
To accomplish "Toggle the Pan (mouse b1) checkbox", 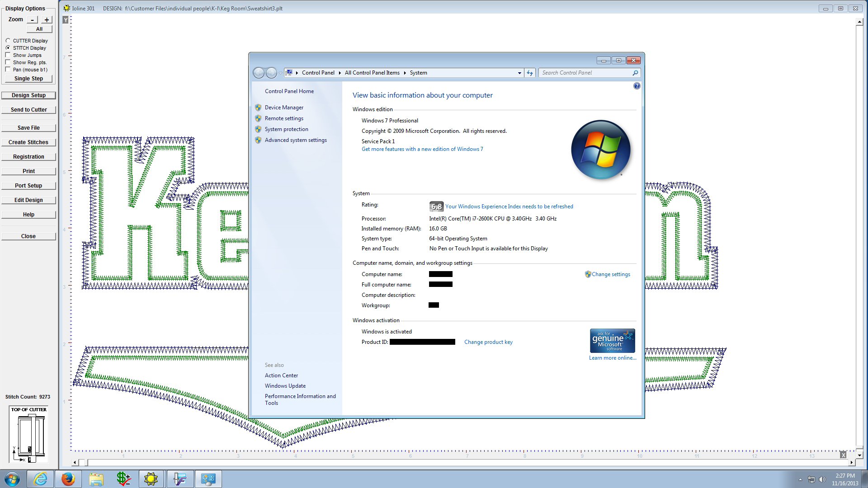I will (x=8, y=70).
